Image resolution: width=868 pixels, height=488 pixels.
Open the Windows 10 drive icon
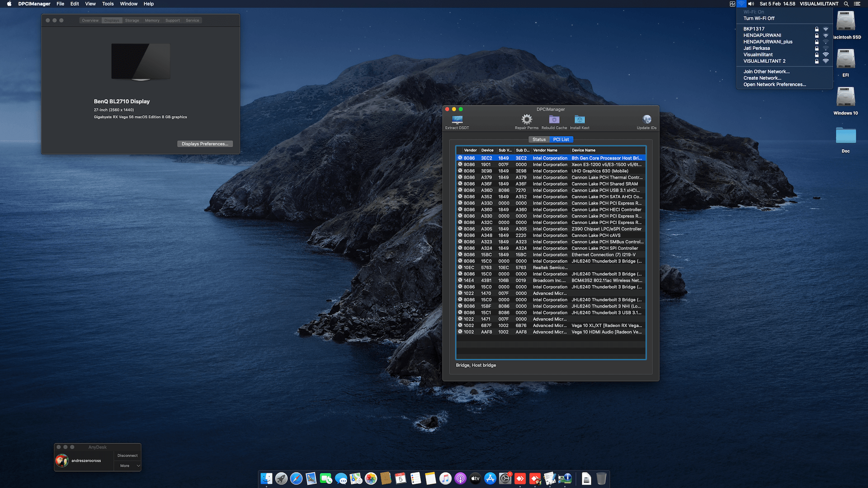[x=845, y=97]
